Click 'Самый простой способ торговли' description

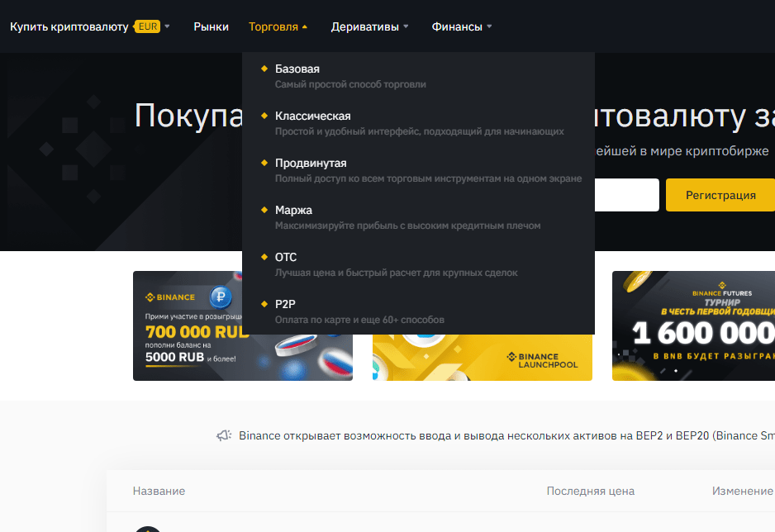point(350,84)
